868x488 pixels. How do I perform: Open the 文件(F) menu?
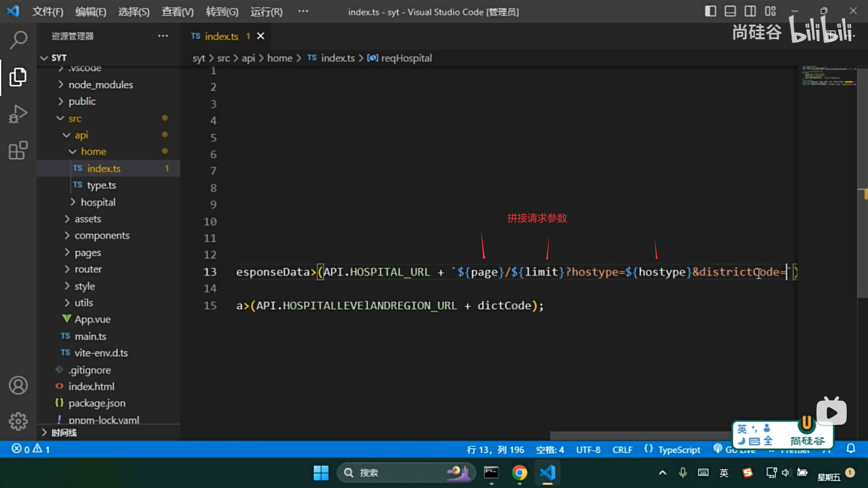(47, 12)
